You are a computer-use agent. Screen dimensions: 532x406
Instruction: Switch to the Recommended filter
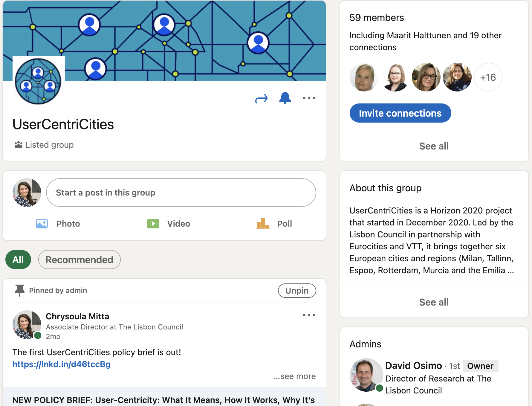point(79,260)
